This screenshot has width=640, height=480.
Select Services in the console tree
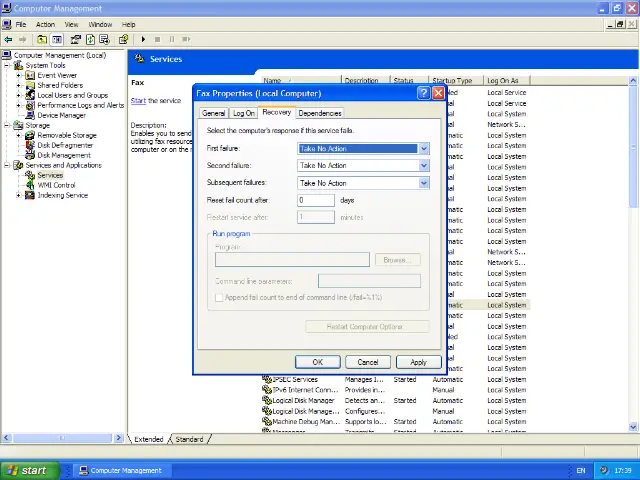[50, 176]
